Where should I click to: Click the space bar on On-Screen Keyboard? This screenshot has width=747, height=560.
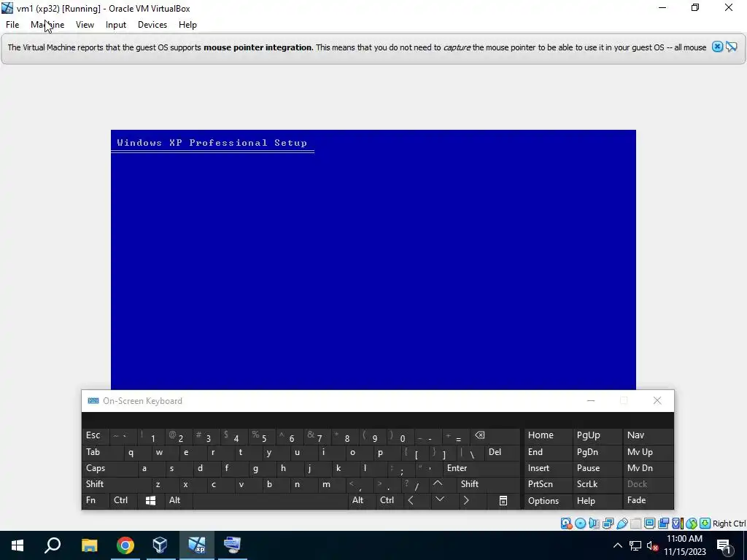pos(271,500)
